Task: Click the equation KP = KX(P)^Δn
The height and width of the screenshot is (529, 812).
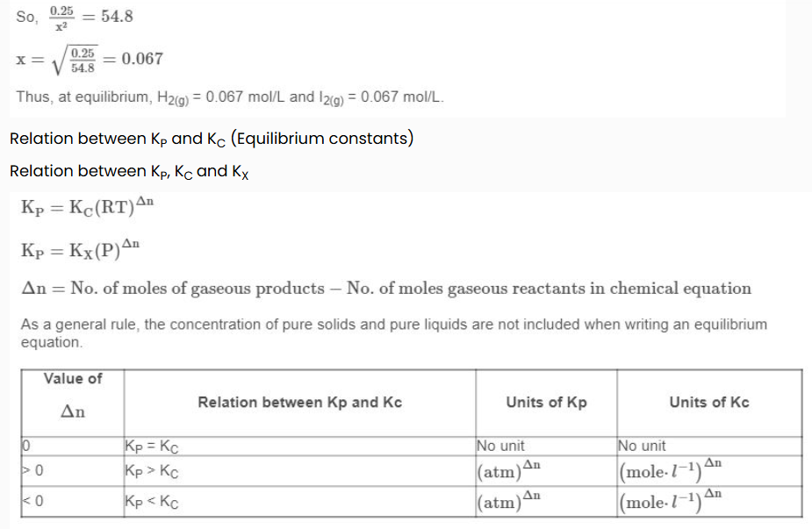Action: coord(80,249)
